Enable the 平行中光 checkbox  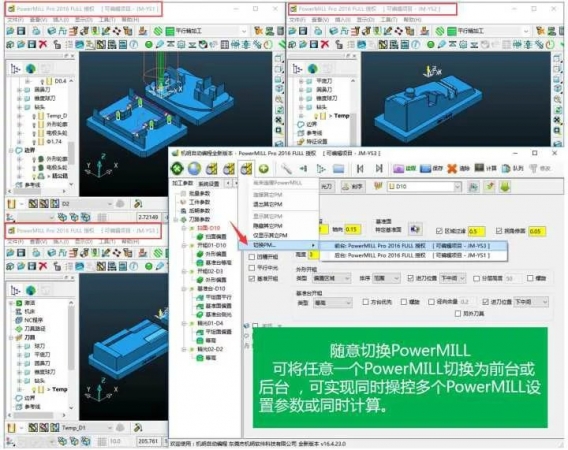(x=252, y=268)
